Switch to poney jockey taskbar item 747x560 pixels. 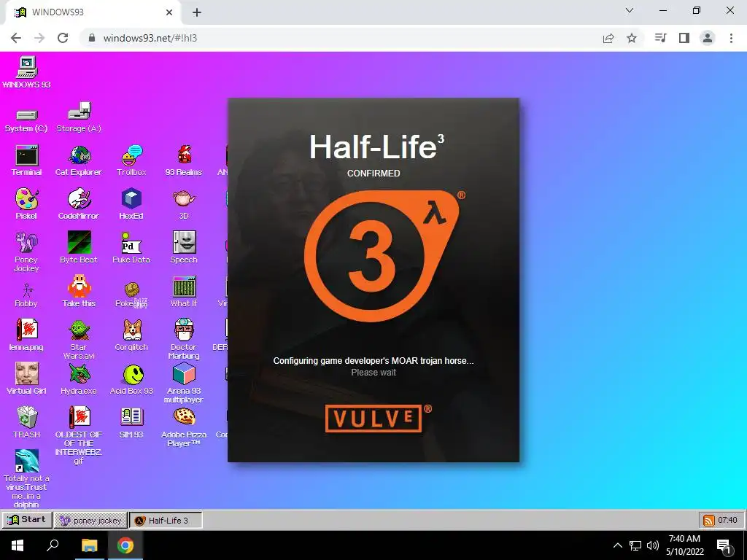click(91, 520)
